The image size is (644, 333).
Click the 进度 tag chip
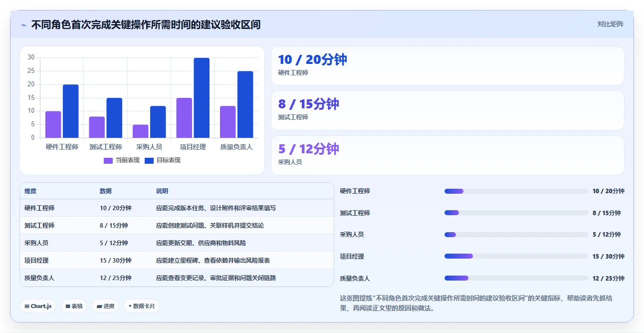click(x=105, y=306)
